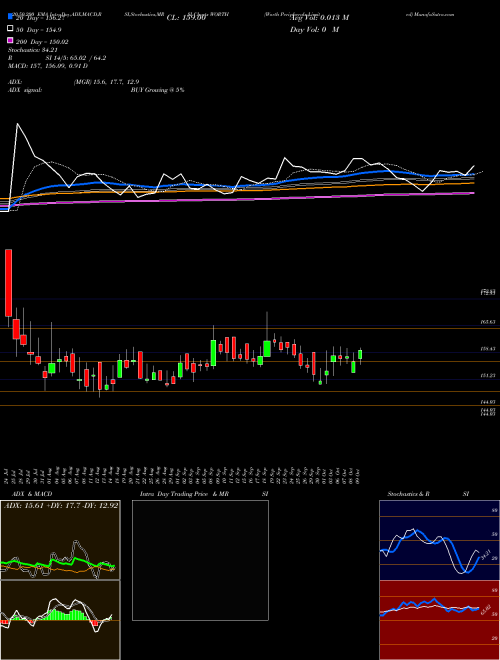Click the initial white line spike peak
500x660 pixels.
(17, 124)
